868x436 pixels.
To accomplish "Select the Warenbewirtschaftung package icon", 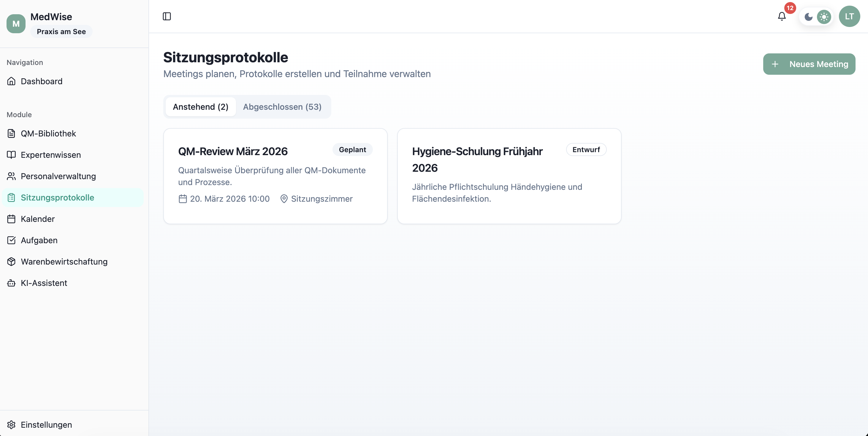I will (11, 262).
